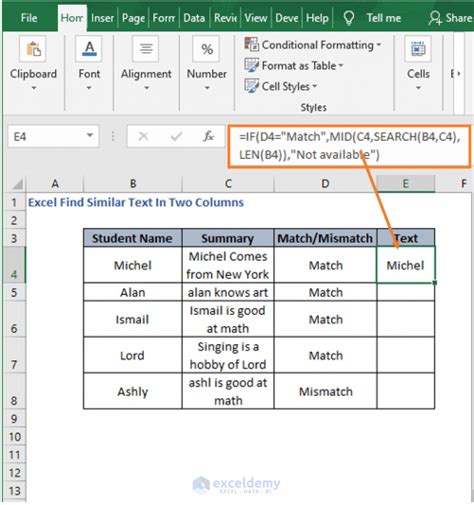The width and height of the screenshot is (474, 505).
Task: Switch to the View tab
Action: [256, 18]
